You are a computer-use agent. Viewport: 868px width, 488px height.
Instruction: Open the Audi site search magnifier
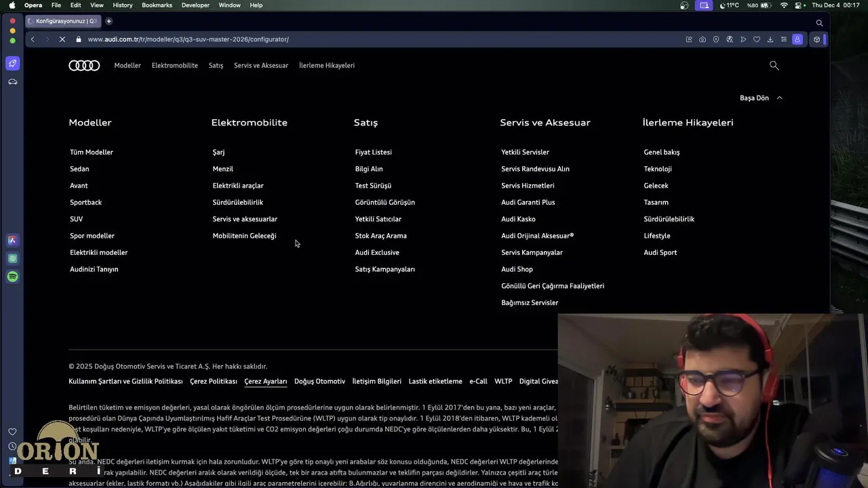(x=774, y=66)
